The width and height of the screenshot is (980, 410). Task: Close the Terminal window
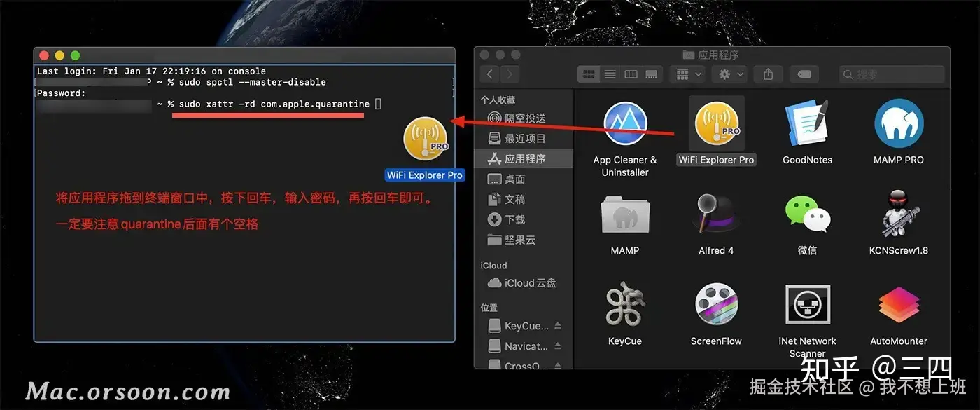[x=44, y=55]
